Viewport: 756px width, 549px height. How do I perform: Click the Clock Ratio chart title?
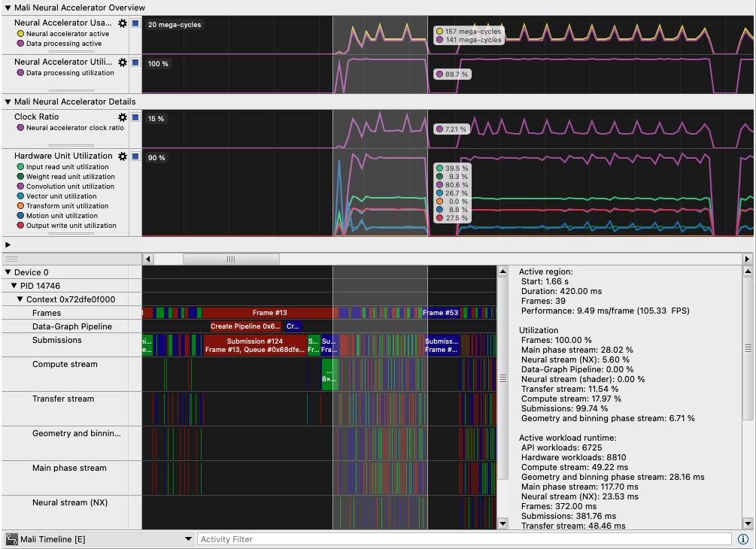pyautogui.click(x=36, y=117)
